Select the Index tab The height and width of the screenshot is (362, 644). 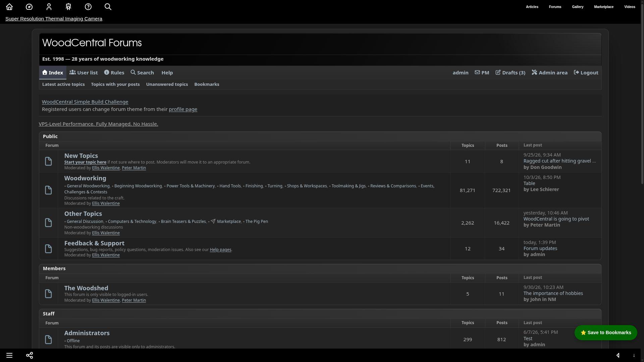[53, 72]
